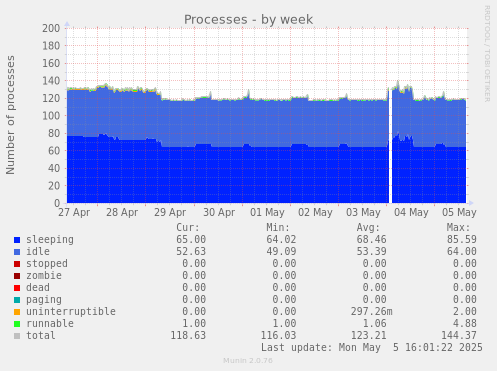The image size is (497, 371).
Task: Click total average value 123.21
Action: point(368,336)
